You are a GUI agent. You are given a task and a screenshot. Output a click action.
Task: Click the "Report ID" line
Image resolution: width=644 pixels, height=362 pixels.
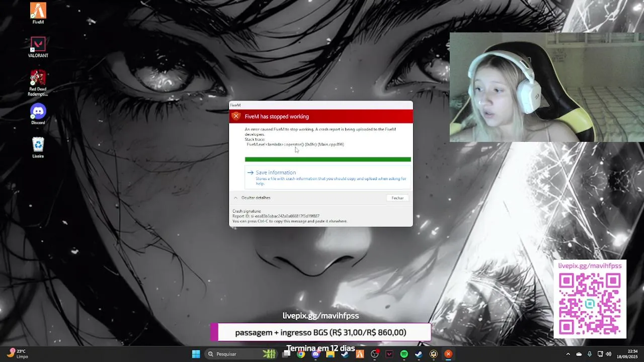(276, 216)
